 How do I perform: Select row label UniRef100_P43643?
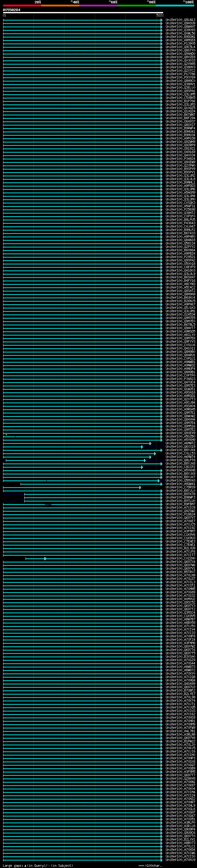click(x=180, y=223)
